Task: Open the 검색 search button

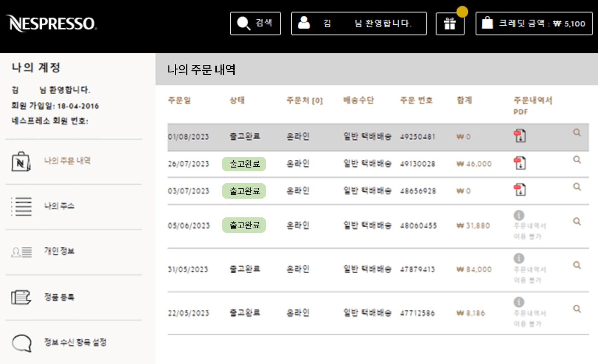Action: click(x=255, y=23)
